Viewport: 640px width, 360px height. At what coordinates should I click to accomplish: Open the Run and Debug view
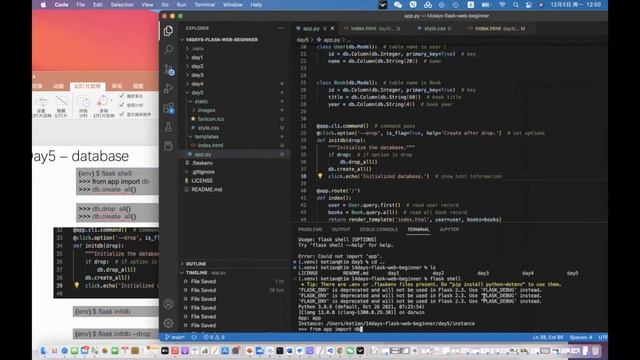pos(169,88)
